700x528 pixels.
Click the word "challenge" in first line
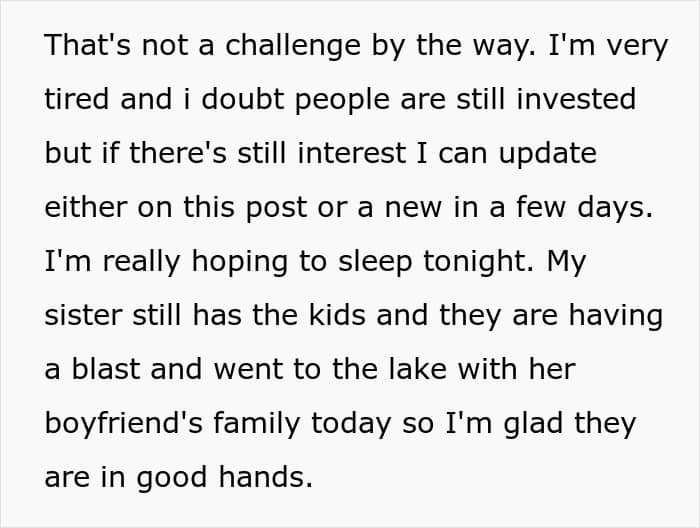tap(293, 46)
